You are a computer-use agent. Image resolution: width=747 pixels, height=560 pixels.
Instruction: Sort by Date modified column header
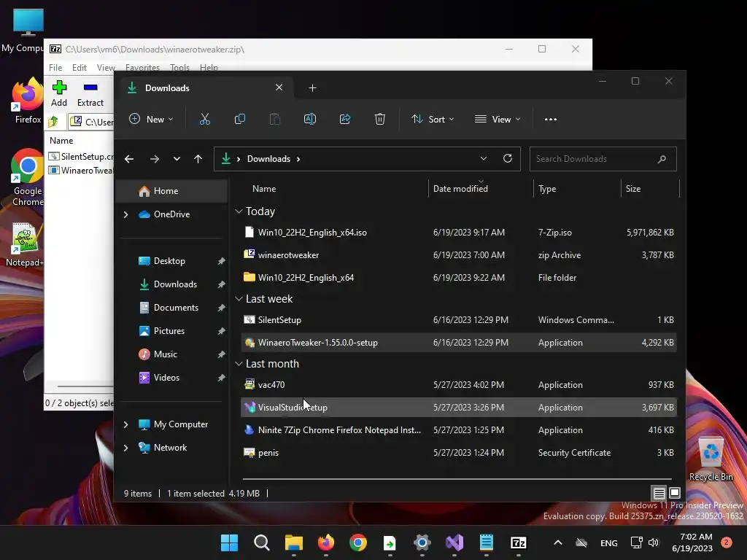[480, 189]
